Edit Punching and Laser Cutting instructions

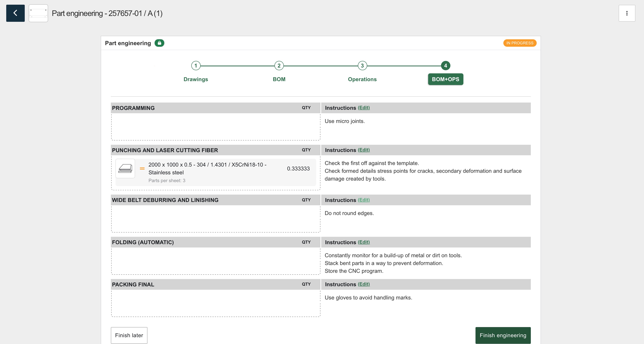(363, 150)
